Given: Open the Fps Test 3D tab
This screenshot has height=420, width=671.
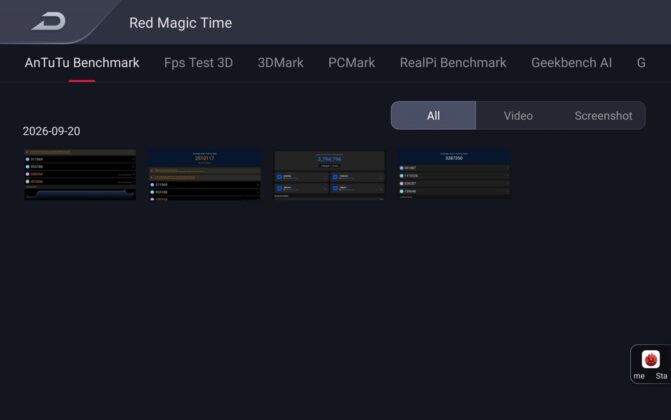Looking at the screenshot, I should click(x=199, y=63).
